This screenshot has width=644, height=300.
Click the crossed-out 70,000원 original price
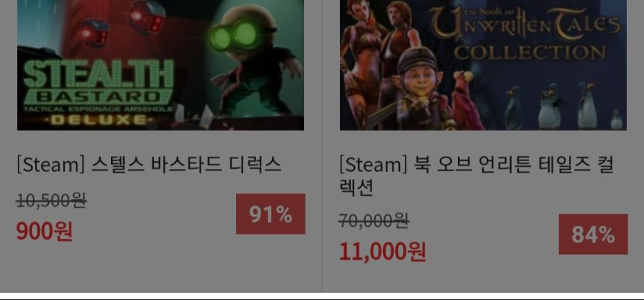pos(374,221)
